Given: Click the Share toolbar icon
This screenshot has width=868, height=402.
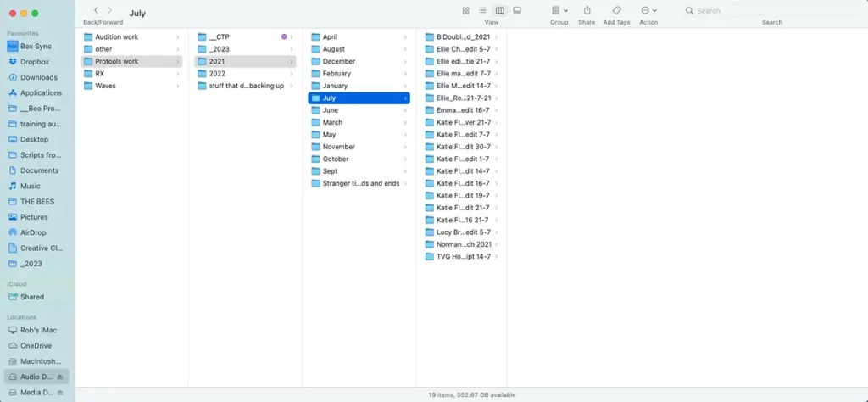Looking at the screenshot, I should (x=587, y=10).
